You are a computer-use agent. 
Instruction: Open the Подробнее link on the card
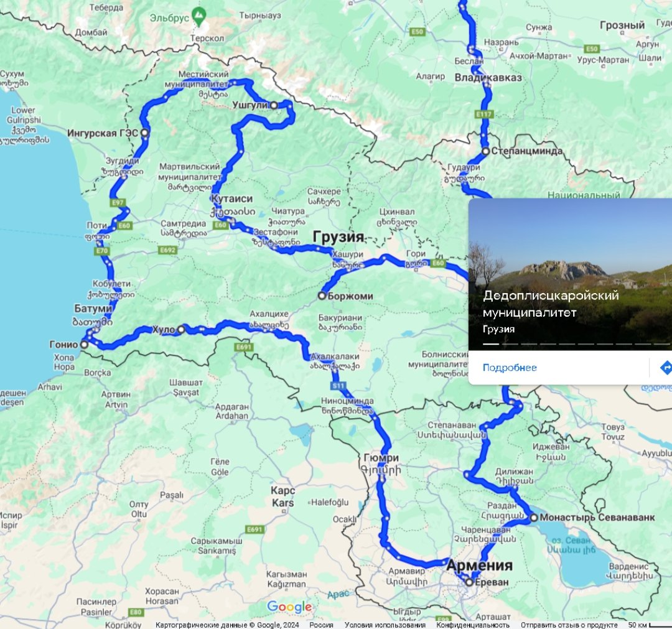tap(510, 368)
